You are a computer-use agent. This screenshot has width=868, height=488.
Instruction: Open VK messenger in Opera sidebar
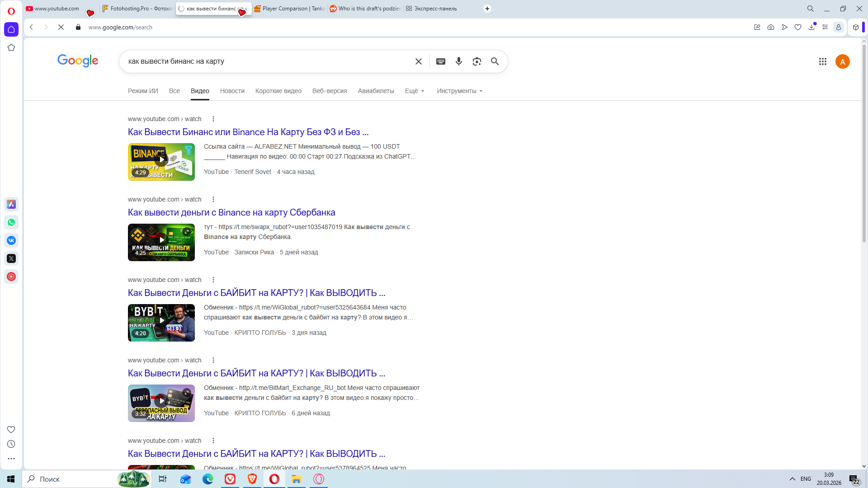pos(11,240)
